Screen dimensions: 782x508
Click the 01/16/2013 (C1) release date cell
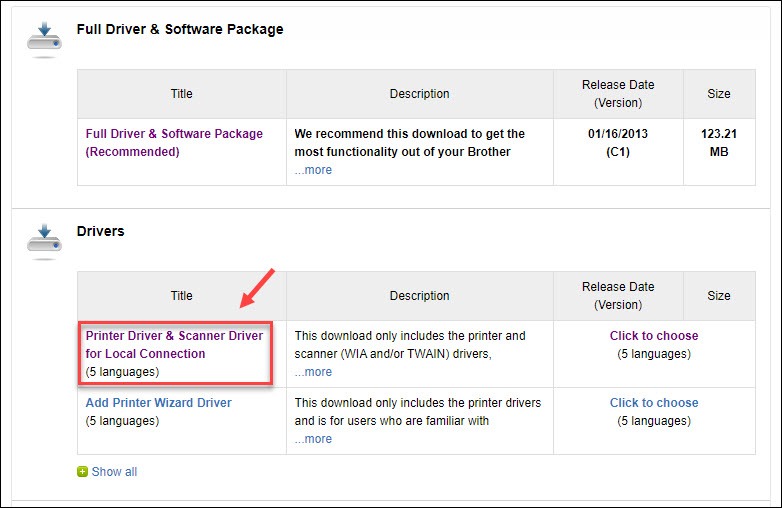tap(617, 143)
